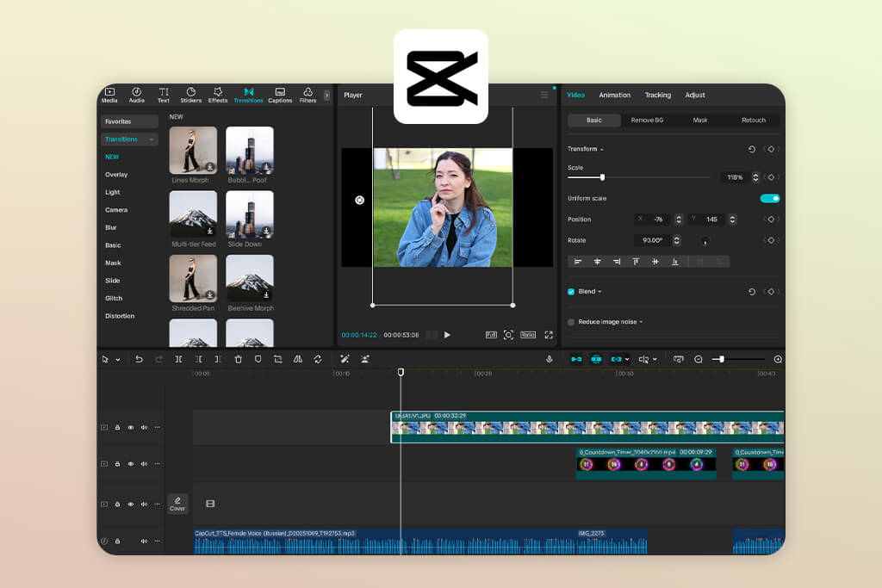Hide the cover track with eye icon
The height and width of the screenshot is (588, 882).
tap(131, 504)
